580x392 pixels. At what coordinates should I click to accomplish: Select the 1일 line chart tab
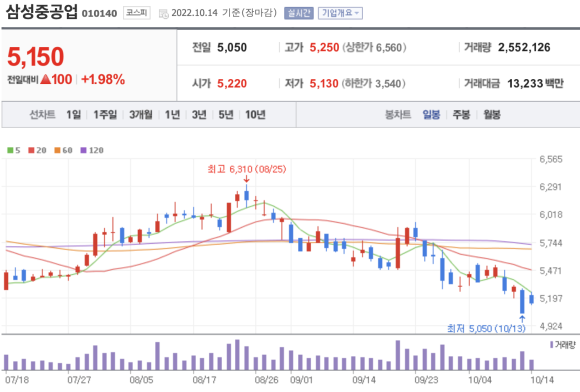73,115
